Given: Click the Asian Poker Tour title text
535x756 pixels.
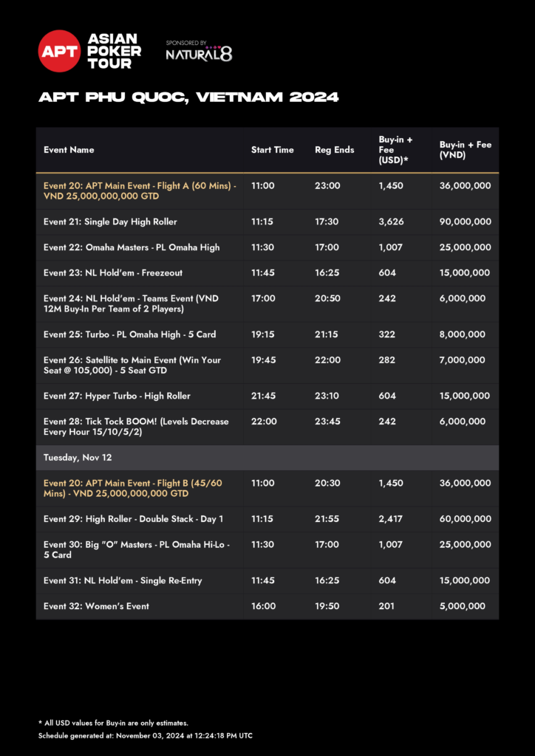Looking at the screenshot, I should pyautogui.click(x=115, y=51).
